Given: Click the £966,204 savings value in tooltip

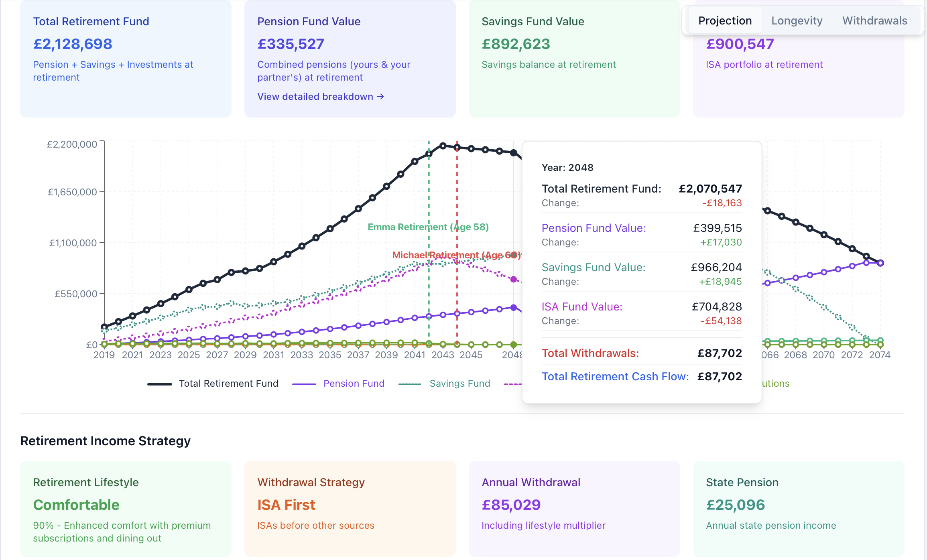Looking at the screenshot, I should point(716,267).
